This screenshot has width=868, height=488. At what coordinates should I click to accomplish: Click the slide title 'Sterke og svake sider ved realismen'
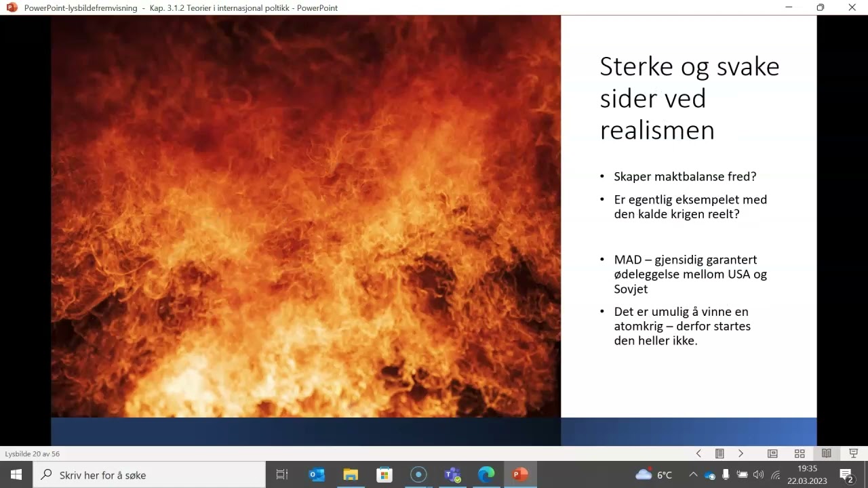tap(690, 98)
